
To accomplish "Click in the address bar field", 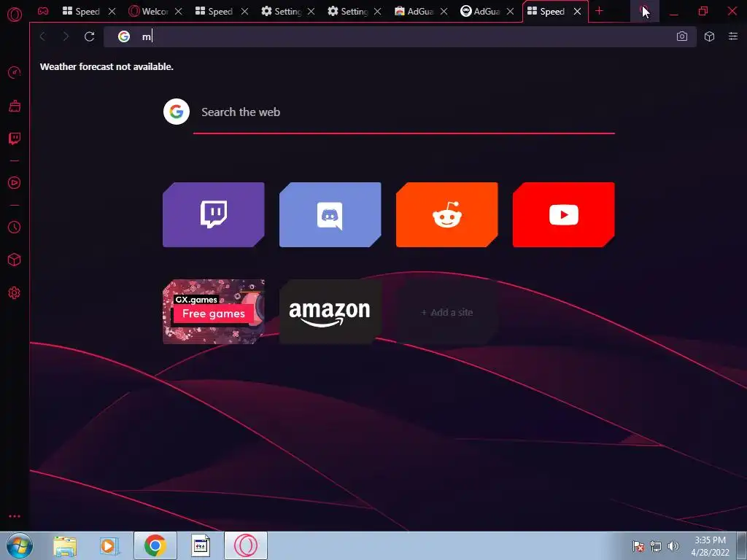I will pyautogui.click(x=400, y=36).
